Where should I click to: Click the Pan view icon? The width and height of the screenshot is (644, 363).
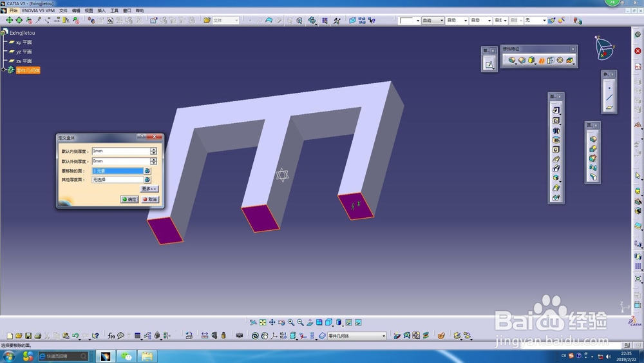coord(272,323)
